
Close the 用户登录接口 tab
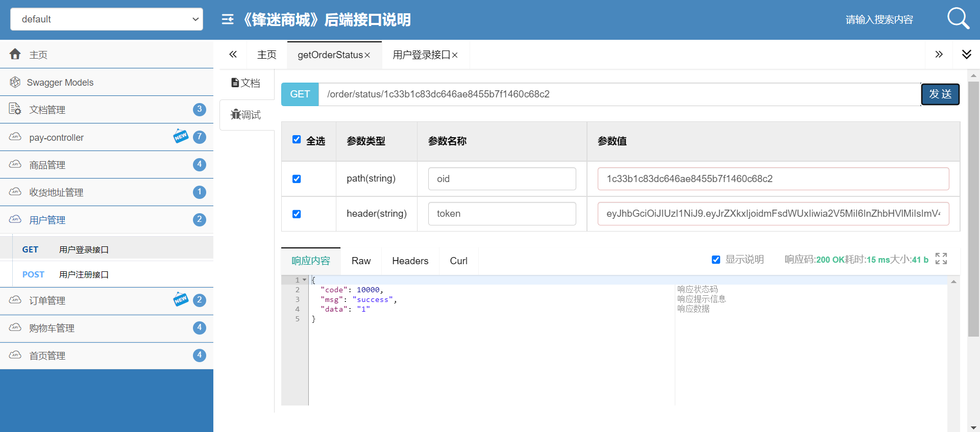455,55
